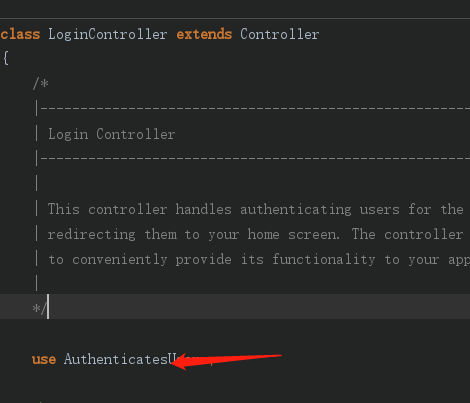The width and height of the screenshot is (470, 403).
Task: Click the opening curly brace of the class
Action: [x=6, y=59]
